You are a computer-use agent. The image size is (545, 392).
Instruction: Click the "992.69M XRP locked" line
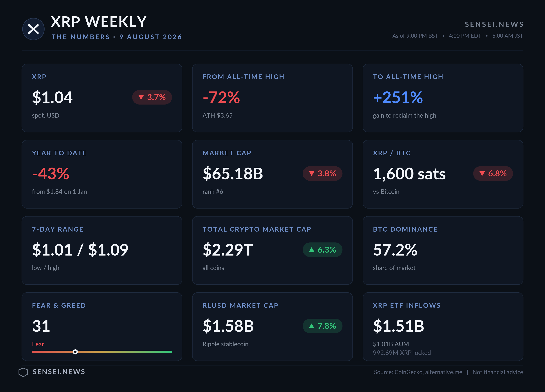(x=402, y=353)
